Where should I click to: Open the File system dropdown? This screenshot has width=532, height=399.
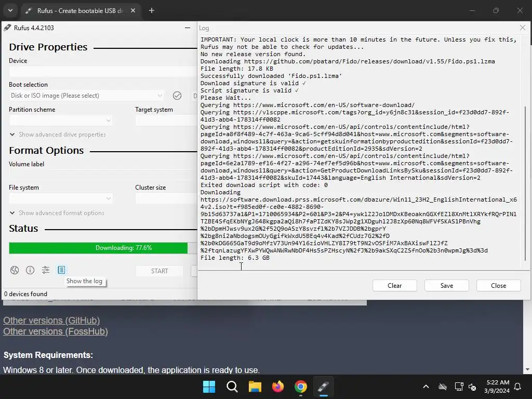click(61, 198)
